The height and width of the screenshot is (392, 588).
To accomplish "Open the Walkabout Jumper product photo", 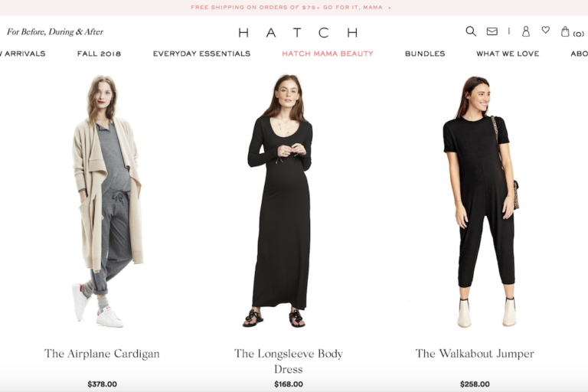I will pyautogui.click(x=481, y=202).
